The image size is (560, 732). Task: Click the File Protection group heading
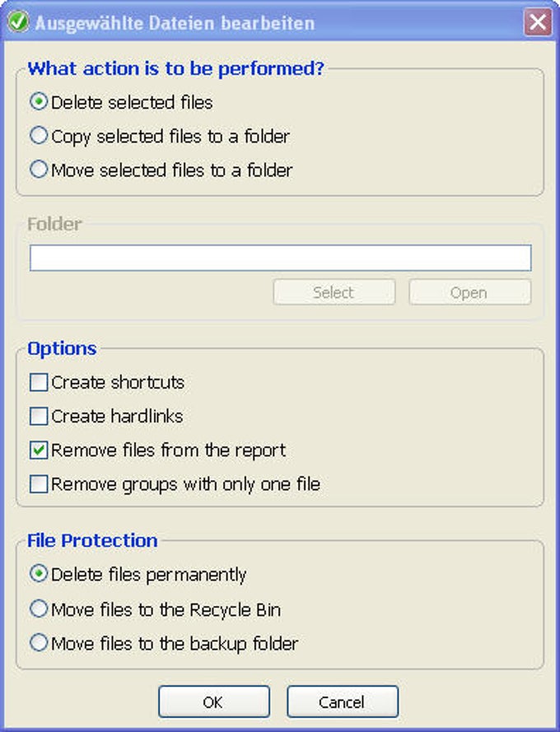[x=92, y=541]
